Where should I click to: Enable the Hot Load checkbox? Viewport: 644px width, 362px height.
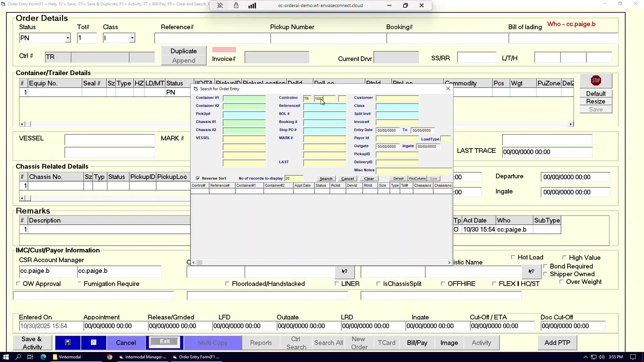(x=513, y=257)
